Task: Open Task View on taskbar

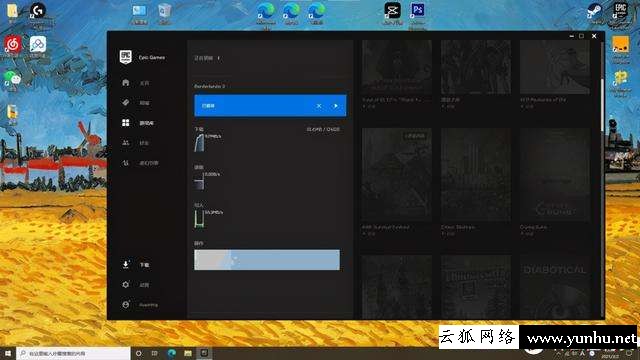Action: pyautogui.click(x=155, y=353)
